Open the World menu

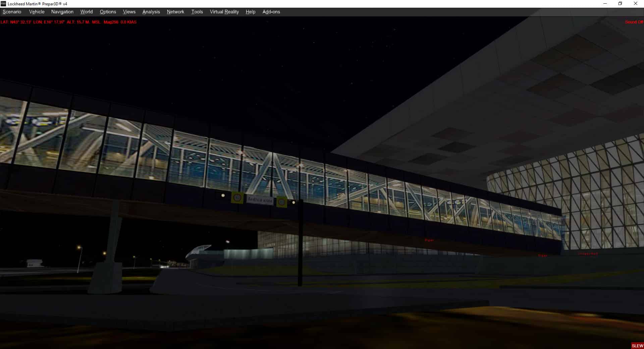pyautogui.click(x=86, y=12)
